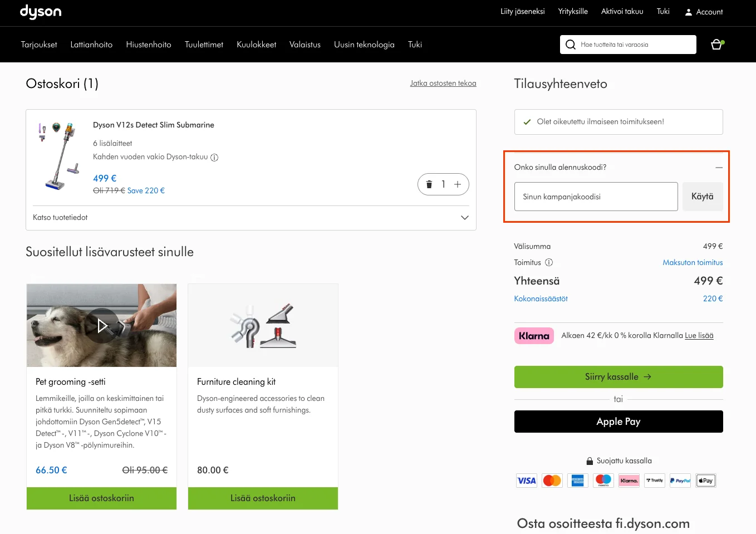
Task: Increase quantity with the plus icon
Action: pos(458,184)
